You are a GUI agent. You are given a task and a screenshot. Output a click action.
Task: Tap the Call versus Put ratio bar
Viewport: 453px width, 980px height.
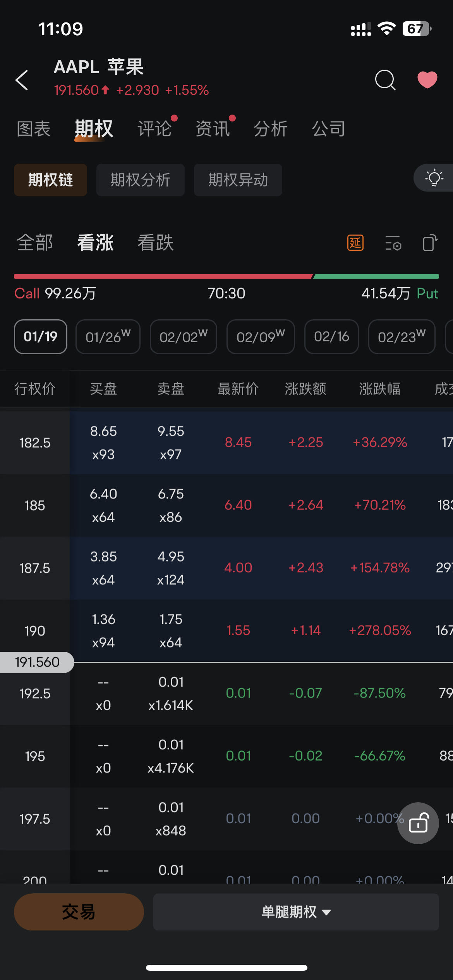point(226,276)
